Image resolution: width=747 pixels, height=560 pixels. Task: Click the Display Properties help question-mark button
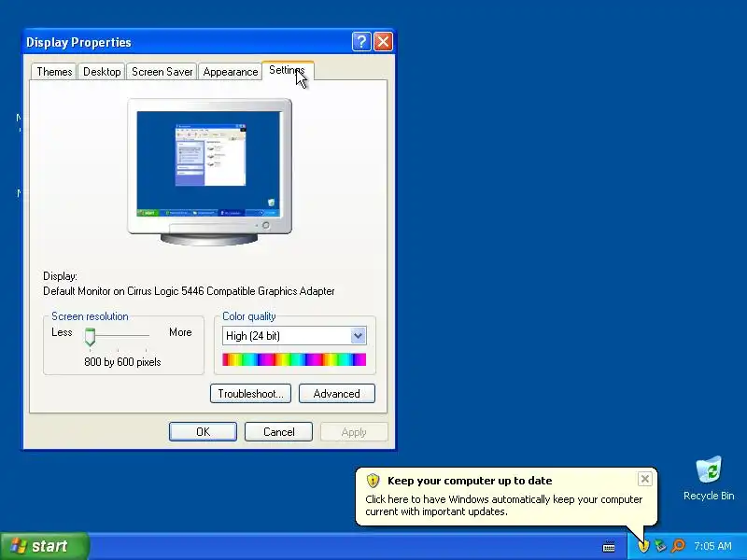[361, 42]
